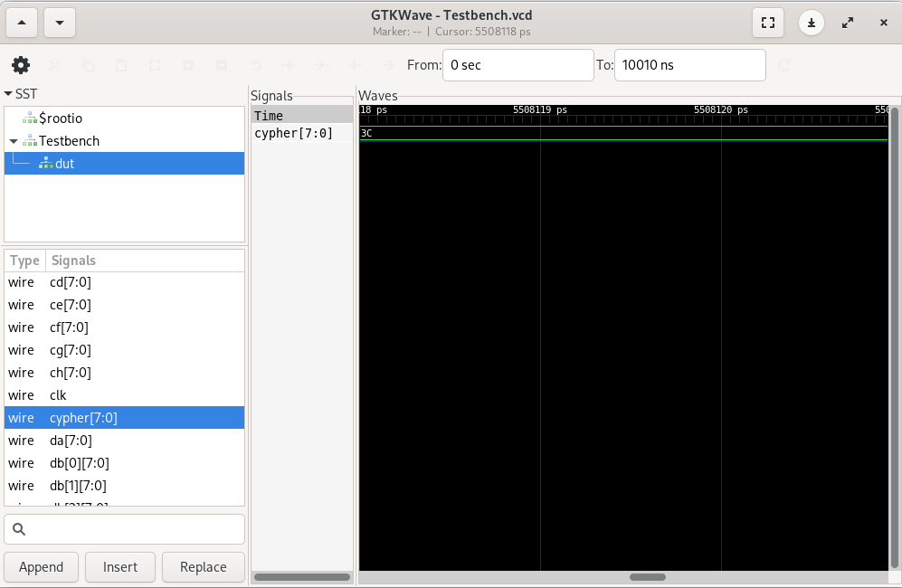Collapse the SST panel

pyautogui.click(x=8, y=94)
